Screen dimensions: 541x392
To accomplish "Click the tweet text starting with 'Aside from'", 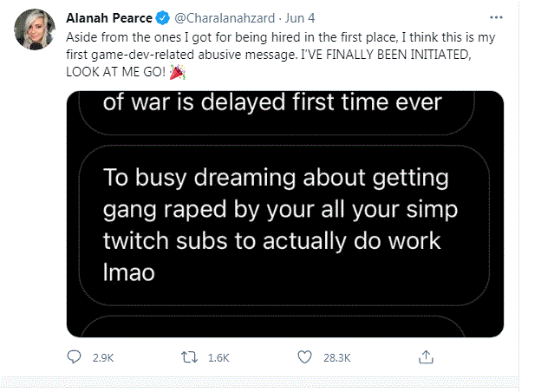I will pyautogui.click(x=260, y=39).
